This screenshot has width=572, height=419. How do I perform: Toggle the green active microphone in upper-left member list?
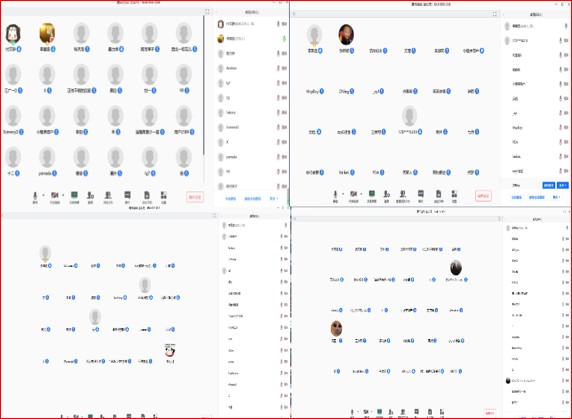284,38
